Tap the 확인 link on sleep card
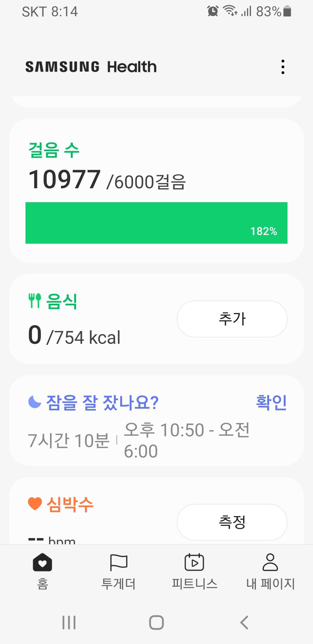The width and height of the screenshot is (313, 644). [x=271, y=402]
